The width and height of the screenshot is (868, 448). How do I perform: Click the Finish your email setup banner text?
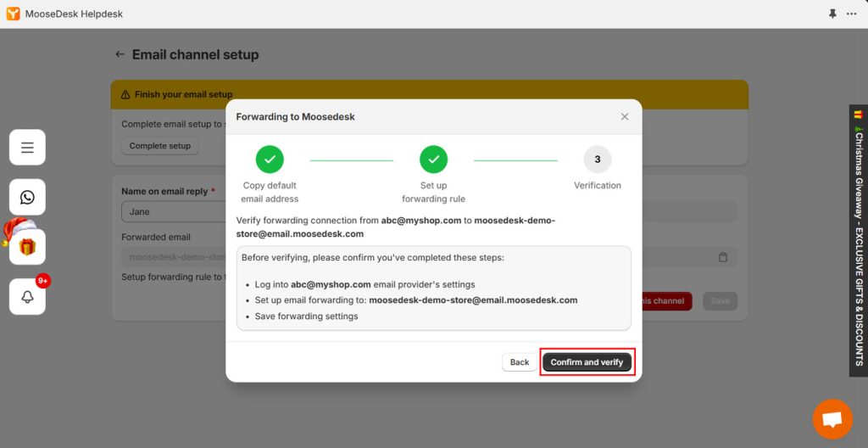(x=184, y=95)
